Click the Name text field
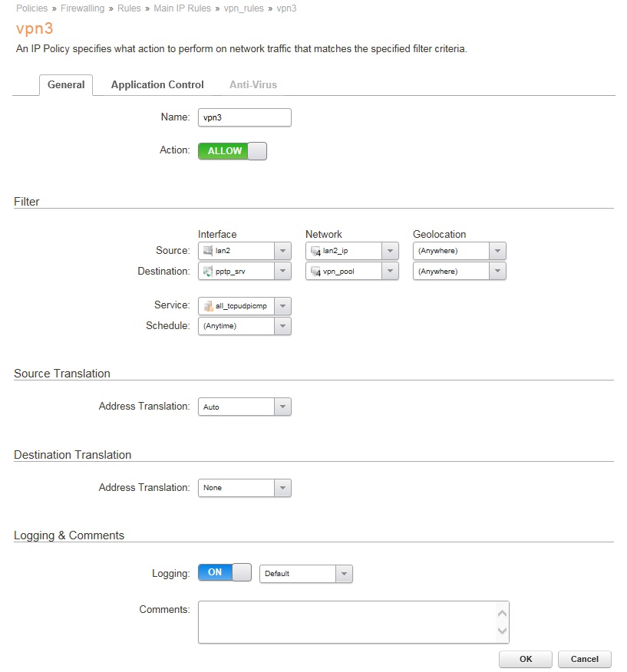 point(244,117)
